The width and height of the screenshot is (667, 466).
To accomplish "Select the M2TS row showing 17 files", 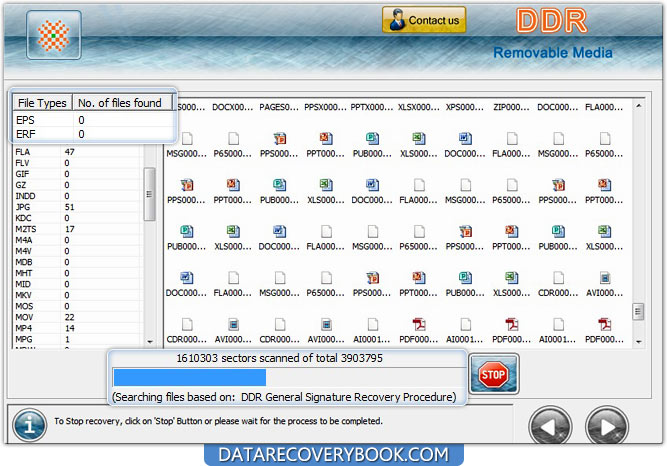I will [x=78, y=229].
